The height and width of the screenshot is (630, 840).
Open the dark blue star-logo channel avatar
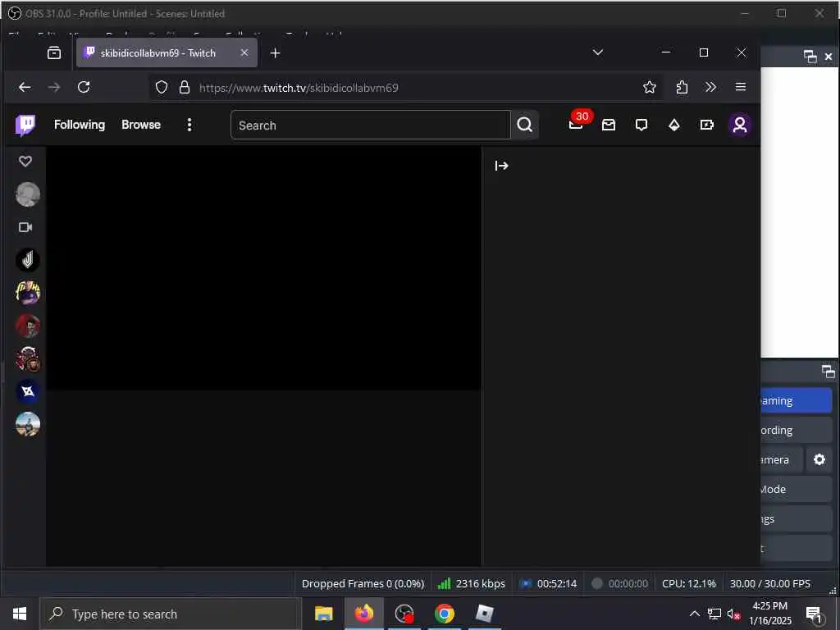[28, 391]
